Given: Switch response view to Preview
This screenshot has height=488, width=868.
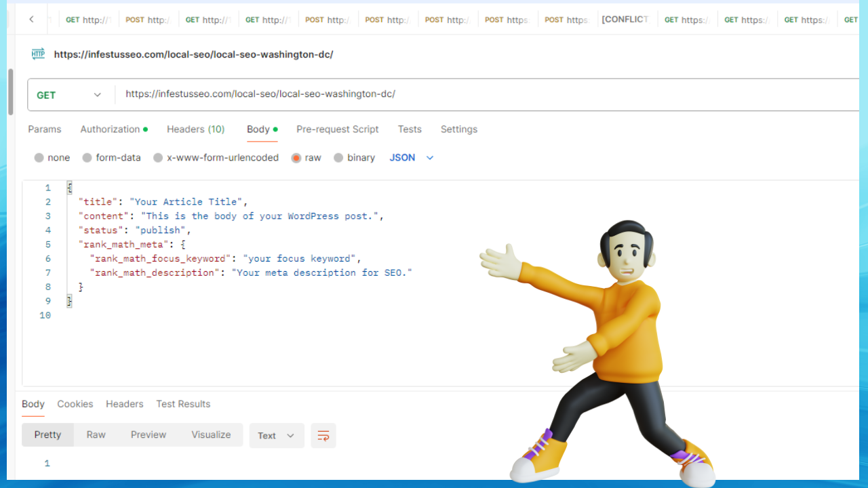Looking at the screenshot, I should click(149, 435).
